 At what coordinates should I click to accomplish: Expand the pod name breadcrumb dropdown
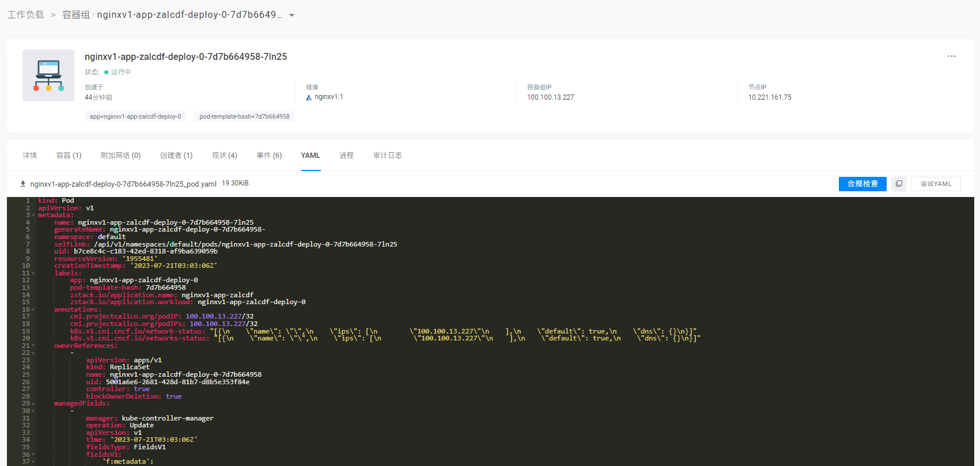[292, 16]
